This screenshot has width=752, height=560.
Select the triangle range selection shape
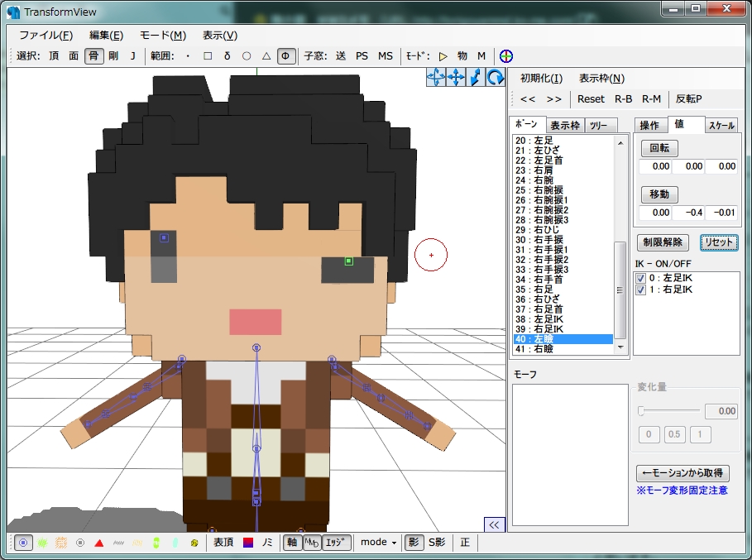266,56
